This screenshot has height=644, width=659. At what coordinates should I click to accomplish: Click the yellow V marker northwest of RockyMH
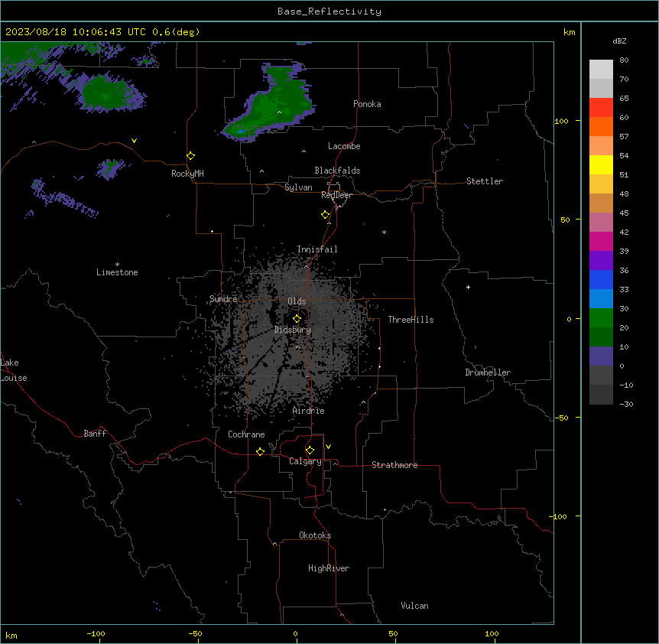coord(134,141)
